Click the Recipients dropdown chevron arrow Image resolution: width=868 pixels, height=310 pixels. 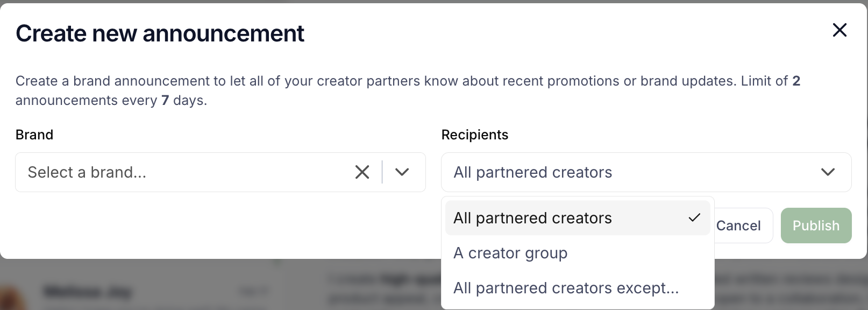tap(828, 172)
